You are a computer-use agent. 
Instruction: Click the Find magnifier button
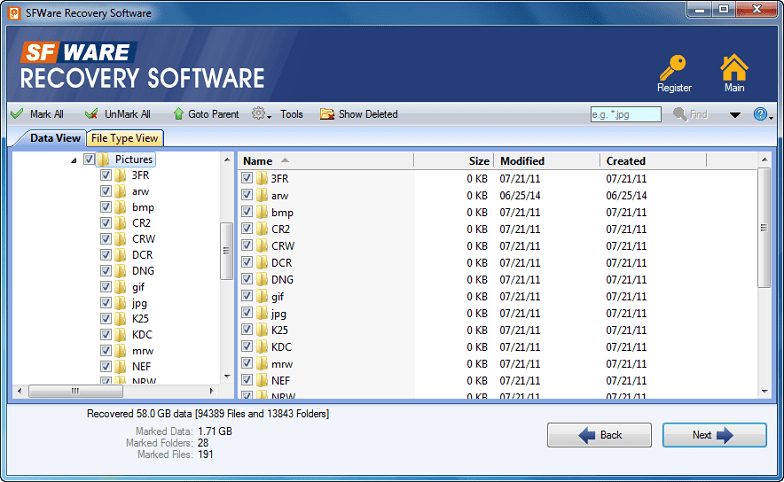point(690,114)
